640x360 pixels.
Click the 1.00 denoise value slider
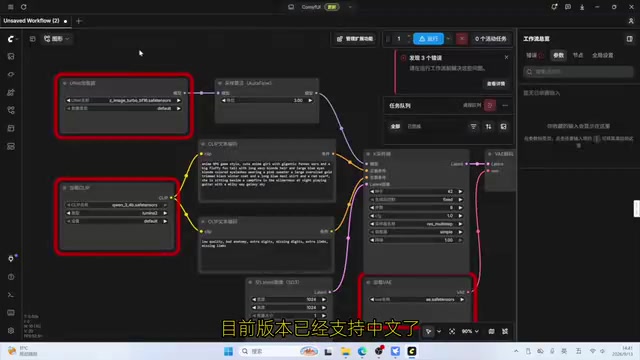(x=416, y=240)
